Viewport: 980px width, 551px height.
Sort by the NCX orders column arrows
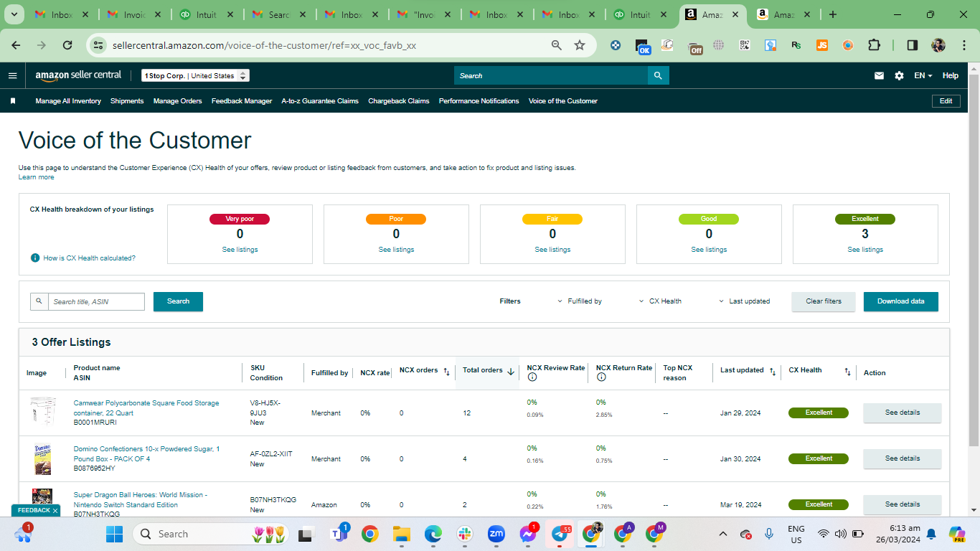pos(446,372)
